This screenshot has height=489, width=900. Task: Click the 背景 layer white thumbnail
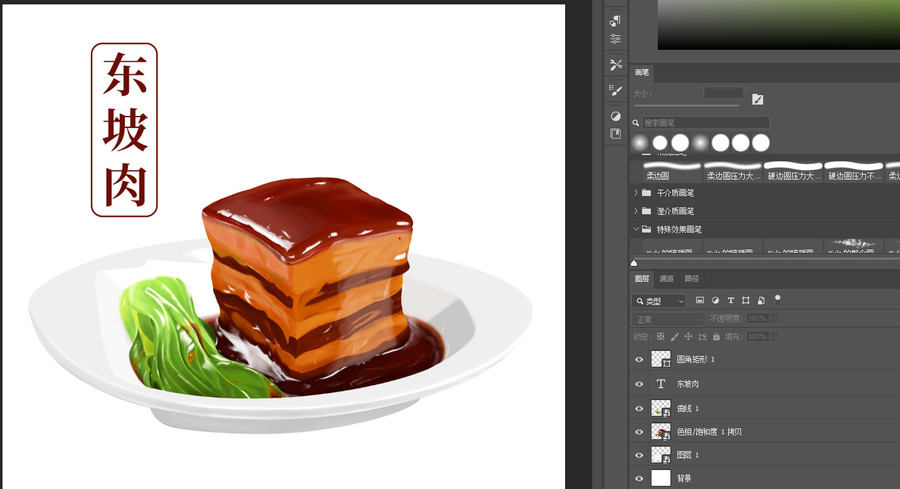coord(661,478)
